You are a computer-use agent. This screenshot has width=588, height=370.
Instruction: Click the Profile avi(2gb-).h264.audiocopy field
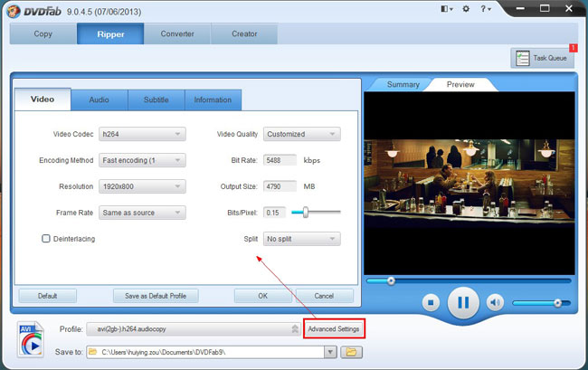point(193,329)
